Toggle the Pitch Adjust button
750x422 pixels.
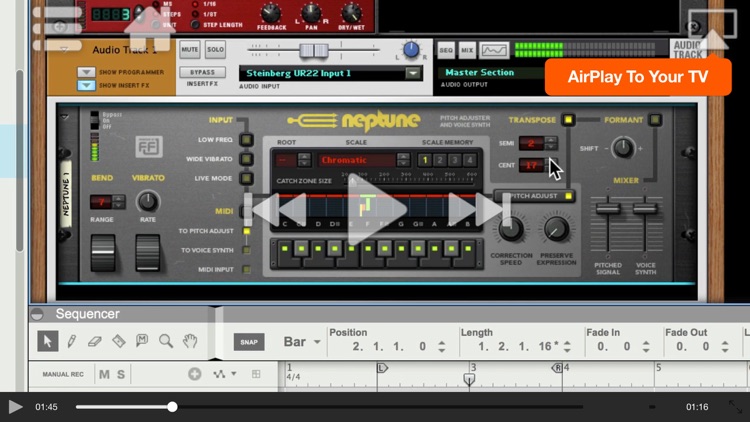point(534,196)
